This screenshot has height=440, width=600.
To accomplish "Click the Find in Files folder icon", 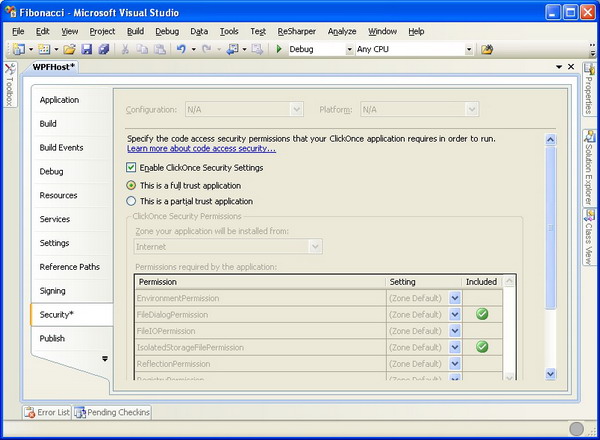I will [487, 49].
